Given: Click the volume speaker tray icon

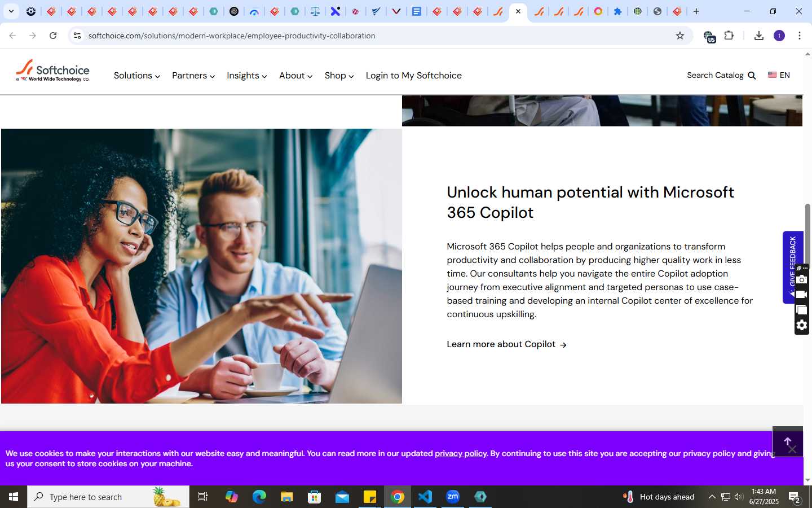Looking at the screenshot, I should pyautogui.click(x=739, y=497).
